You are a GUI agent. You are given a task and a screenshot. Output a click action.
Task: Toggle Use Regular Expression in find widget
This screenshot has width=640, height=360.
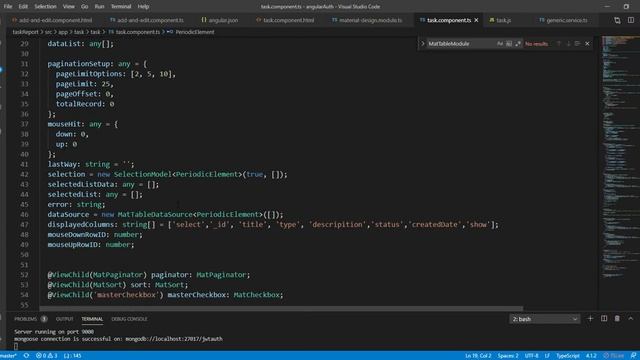pos(518,44)
